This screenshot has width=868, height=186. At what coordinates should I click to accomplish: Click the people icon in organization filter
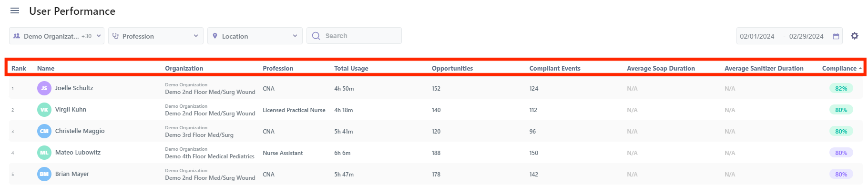coord(17,36)
